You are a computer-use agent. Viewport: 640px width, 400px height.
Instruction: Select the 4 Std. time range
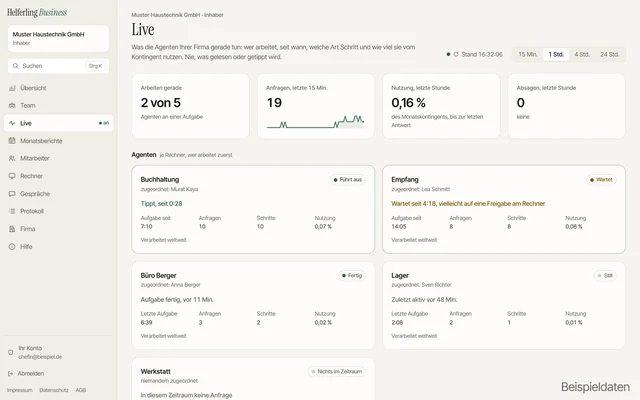[582, 54]
